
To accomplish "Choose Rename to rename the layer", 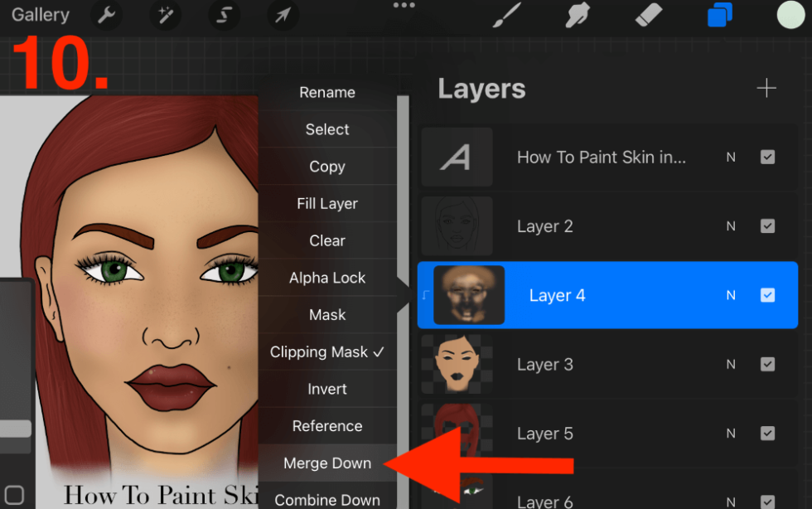I will 327,92.
